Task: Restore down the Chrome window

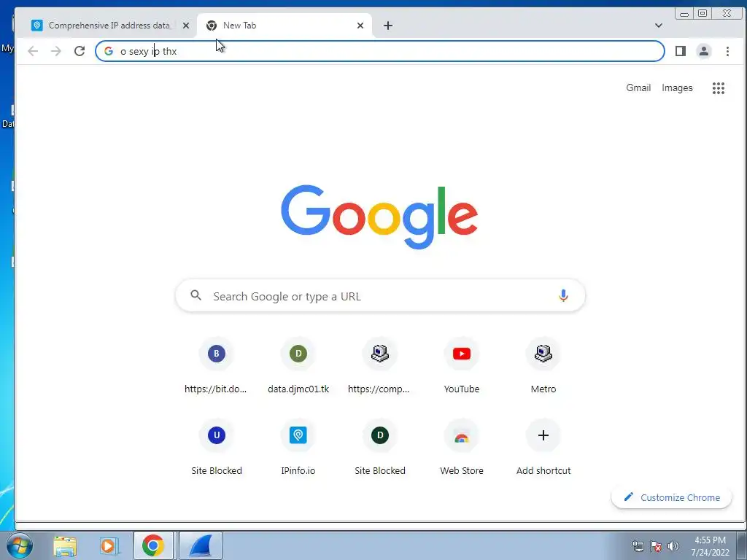Action: click(703, 13)
